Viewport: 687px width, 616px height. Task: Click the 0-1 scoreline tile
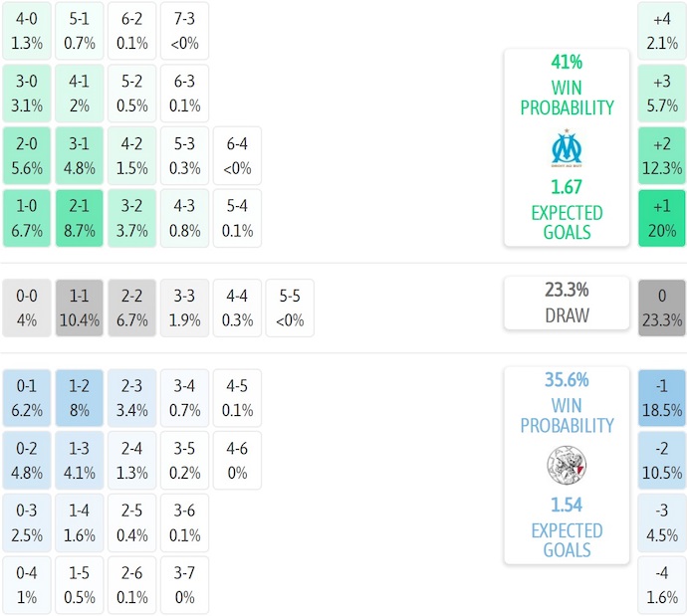click(x=27, y=397)
